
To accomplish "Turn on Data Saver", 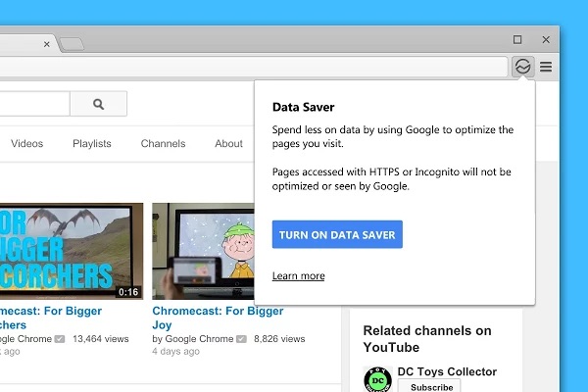I will [337, 234].
